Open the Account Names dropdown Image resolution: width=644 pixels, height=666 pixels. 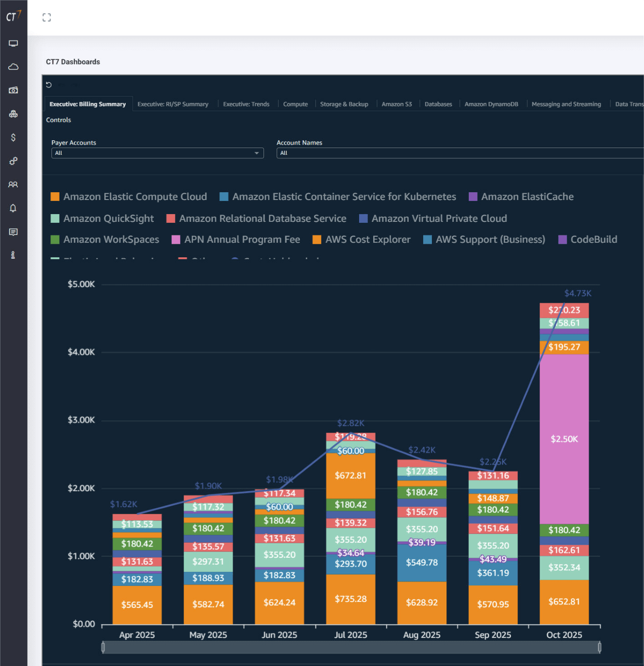pyautogui.click(x=459, y=153)
